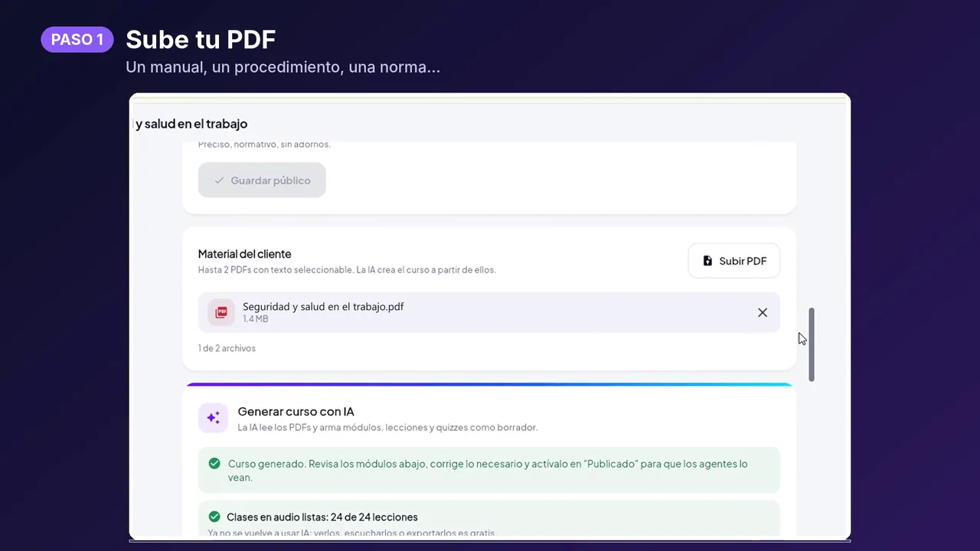
Task: Click the red PDF file icon
Action: [x=221, y=312]
